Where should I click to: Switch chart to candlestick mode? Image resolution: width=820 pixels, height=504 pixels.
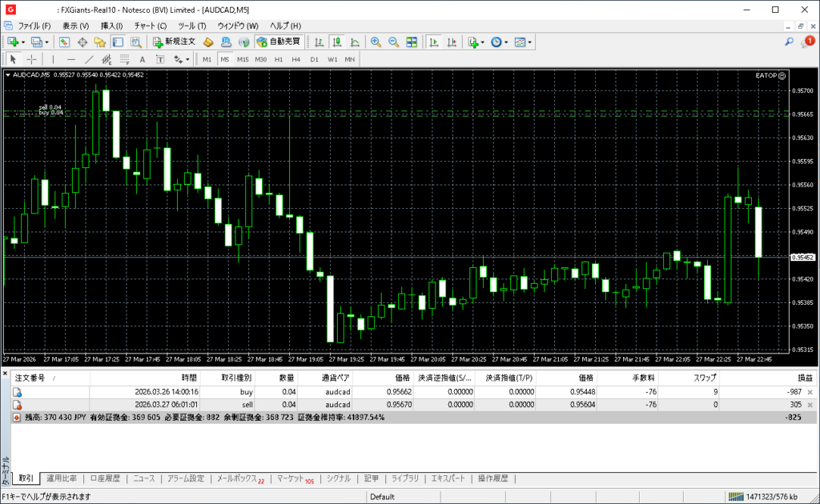coord(337,42)
